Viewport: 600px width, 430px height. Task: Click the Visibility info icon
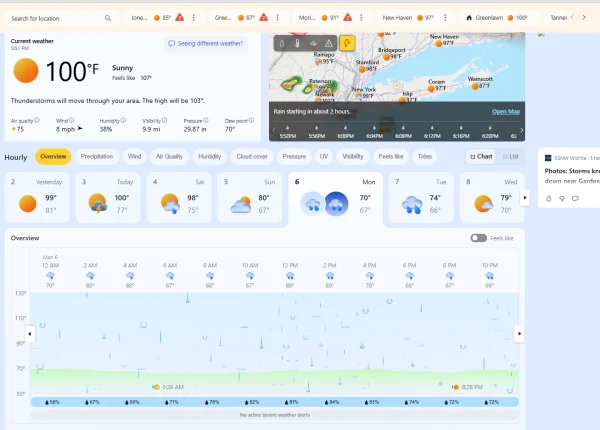pyautogui.click(x=165, y=120)
